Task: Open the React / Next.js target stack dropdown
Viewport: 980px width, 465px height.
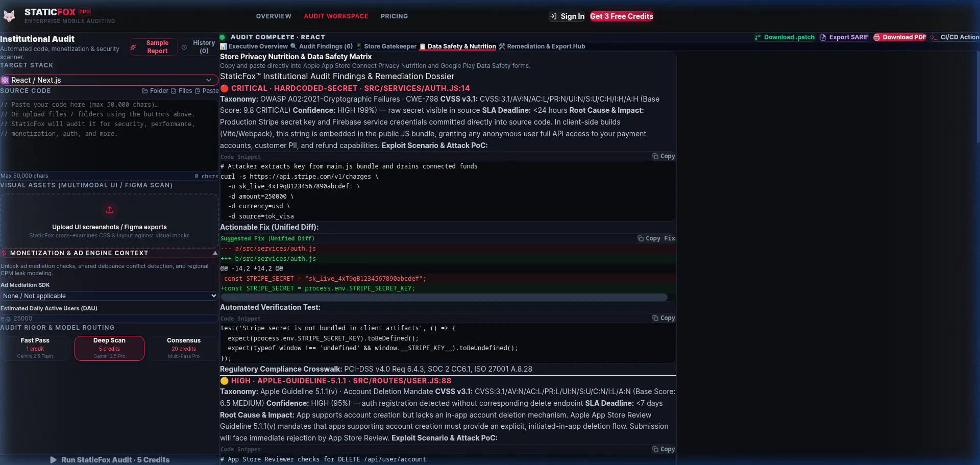Action: (x=109, y=80)
